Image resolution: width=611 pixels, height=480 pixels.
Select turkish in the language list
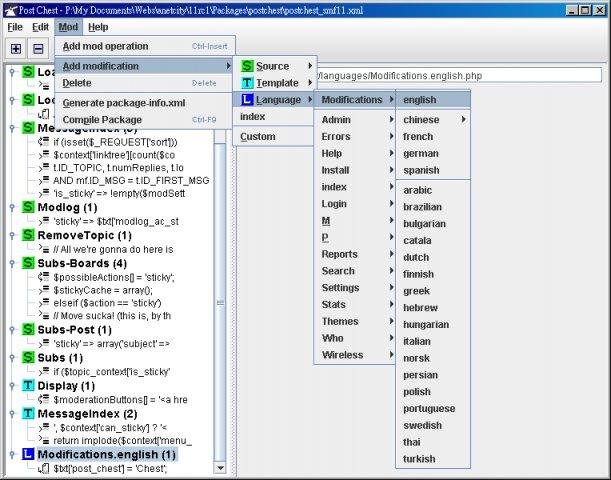[433, 459]
